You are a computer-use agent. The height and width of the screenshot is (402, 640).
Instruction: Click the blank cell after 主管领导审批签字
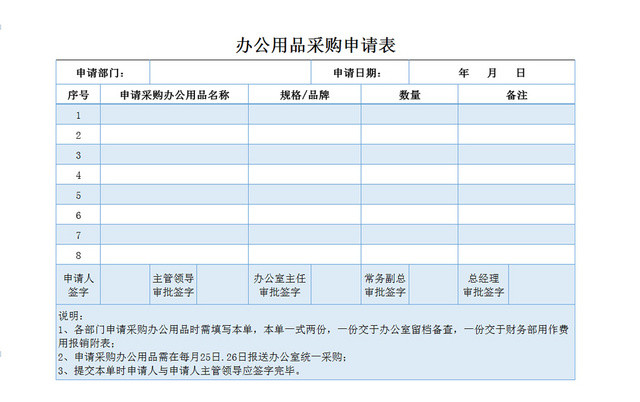point(222,285)
